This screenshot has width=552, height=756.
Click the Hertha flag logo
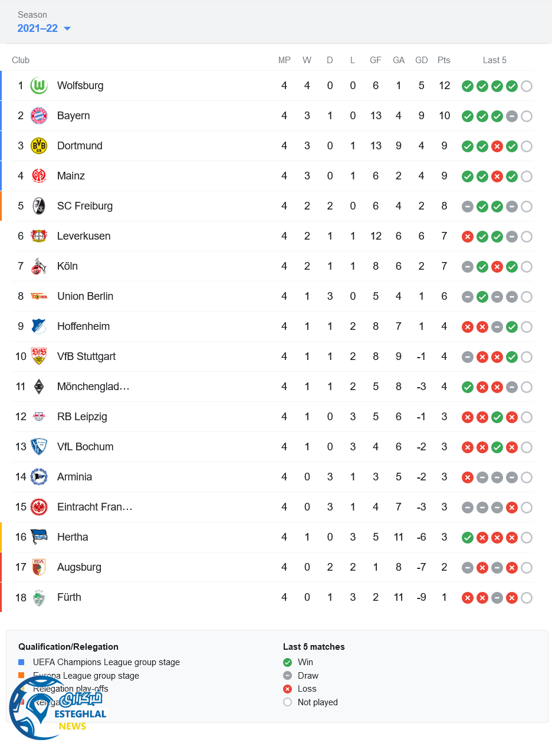pos(39,537)
